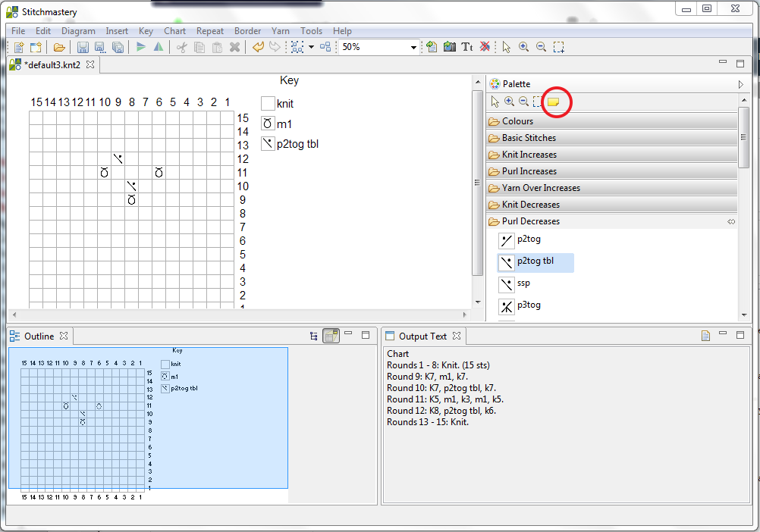Select the p3tog stitch icon
Screen dimensions: 760x532
tap(507, 307)
